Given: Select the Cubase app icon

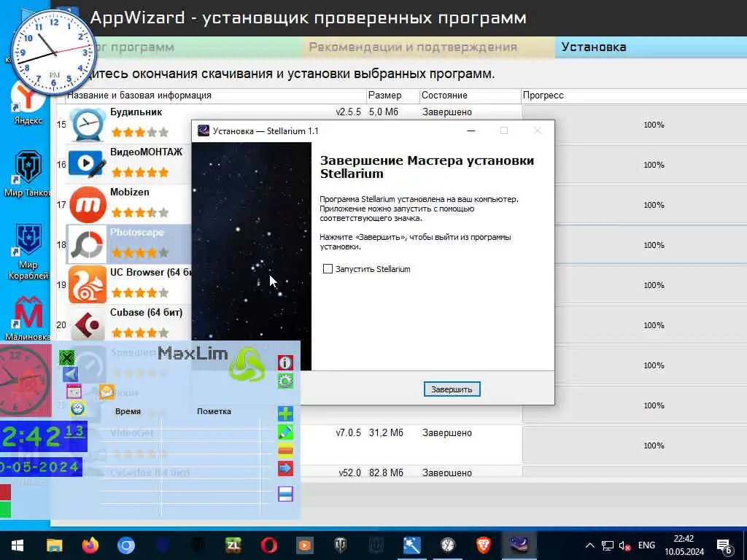Looking at the screenshot, I should click(88, 324).
